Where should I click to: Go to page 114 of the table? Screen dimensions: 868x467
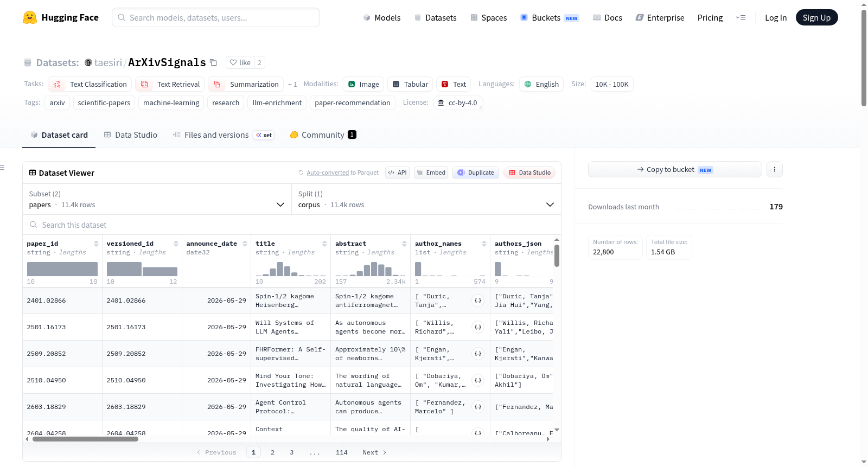(x=342, y=452)
